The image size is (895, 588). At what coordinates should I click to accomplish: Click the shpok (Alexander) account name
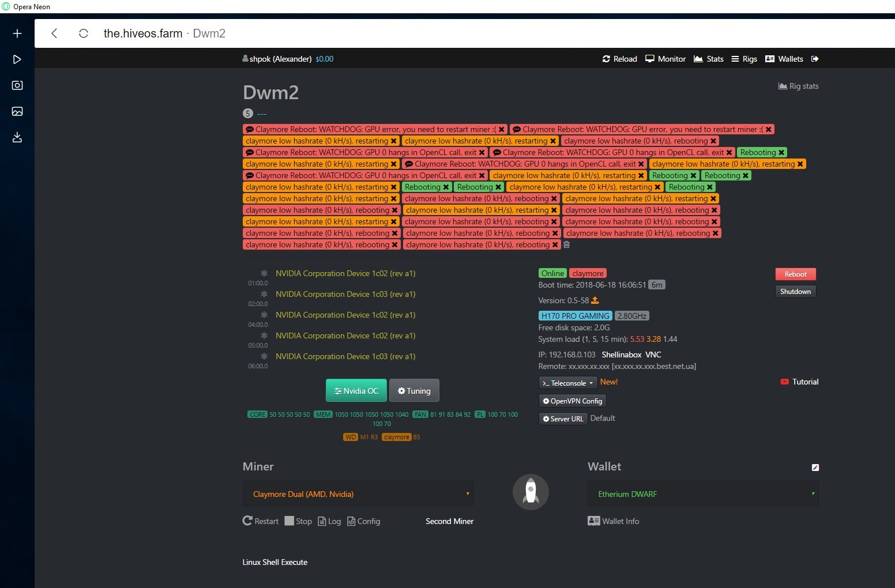(280, 59)
